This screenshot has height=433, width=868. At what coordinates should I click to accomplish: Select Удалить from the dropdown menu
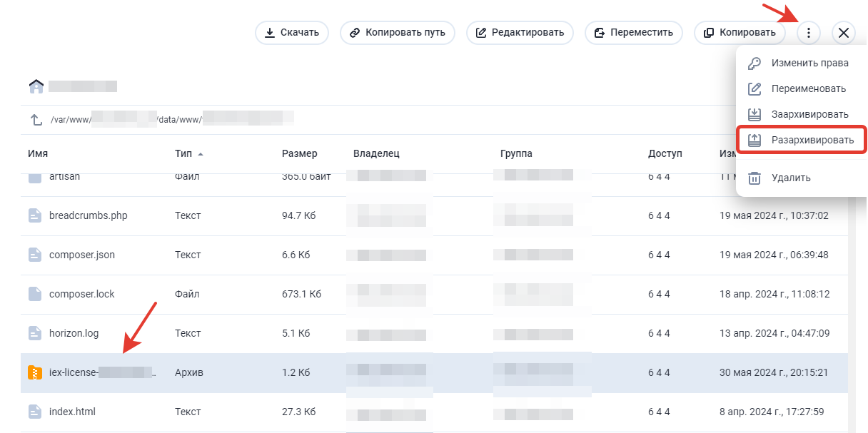pyautogui.click(x=790, y=178)
